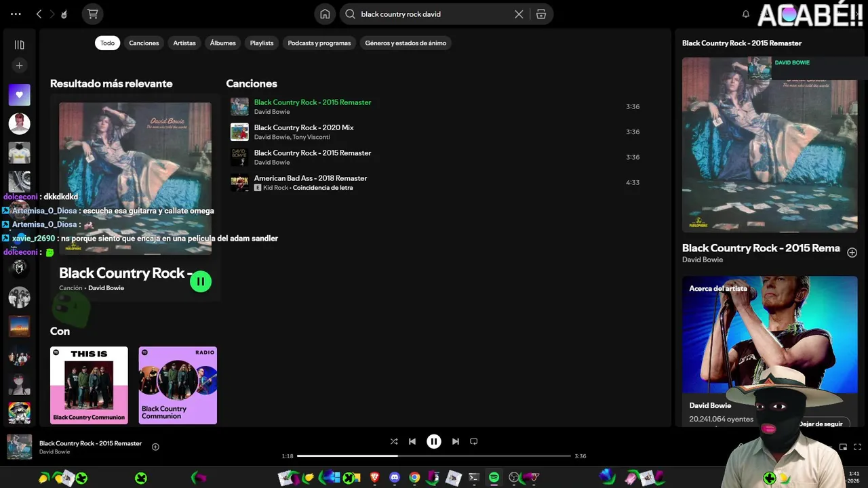The height and width of the screenshot is (488, 868).
Task: Click Spotify icon in taskbar
Action: pos(494,478)
